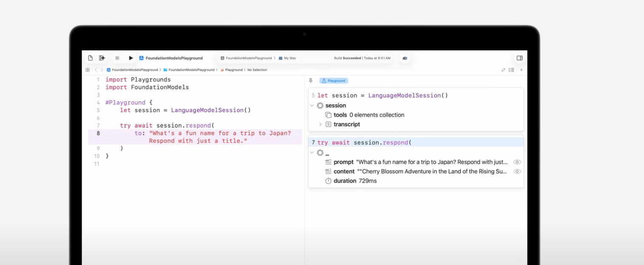Viewport: 644px width, 265px height.
Task: Quick Look the prompt value
Action: 517,162
